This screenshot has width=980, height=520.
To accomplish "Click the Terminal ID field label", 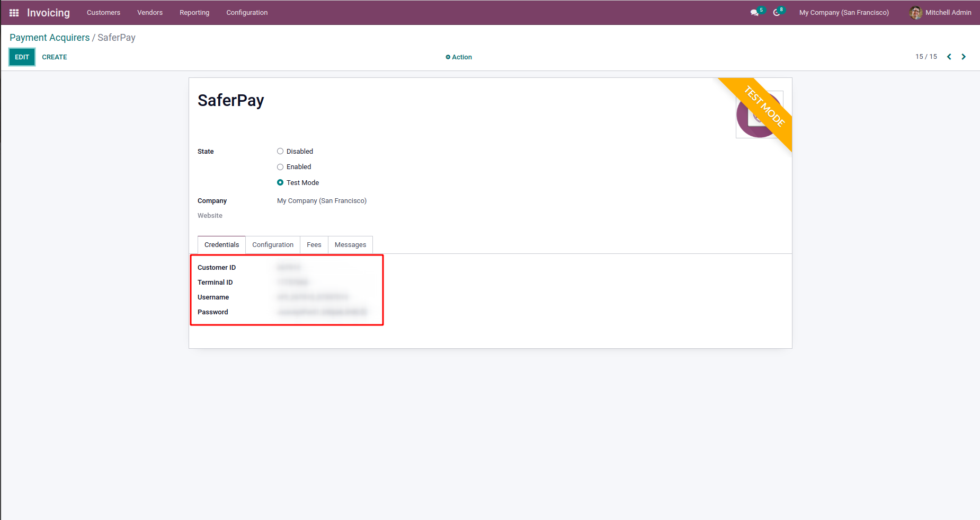I will (x=215, y=283).
